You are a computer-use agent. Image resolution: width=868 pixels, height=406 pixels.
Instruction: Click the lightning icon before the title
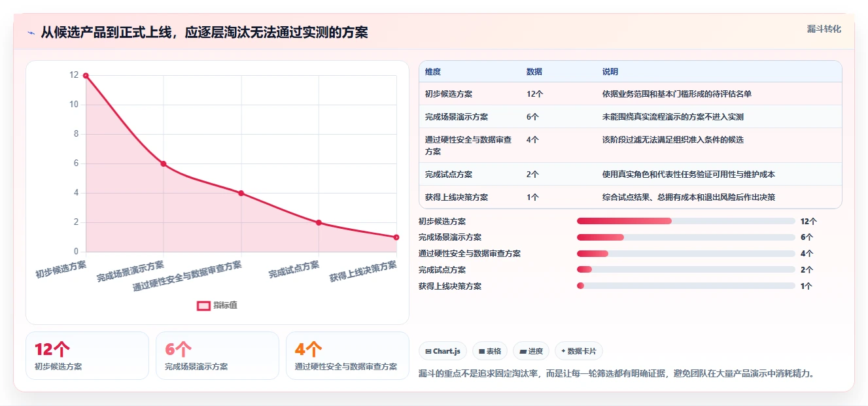coord(31,32)
